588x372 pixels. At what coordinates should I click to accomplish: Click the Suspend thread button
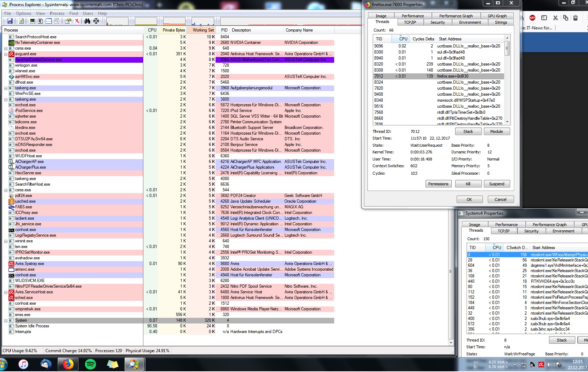pos(497,184)
